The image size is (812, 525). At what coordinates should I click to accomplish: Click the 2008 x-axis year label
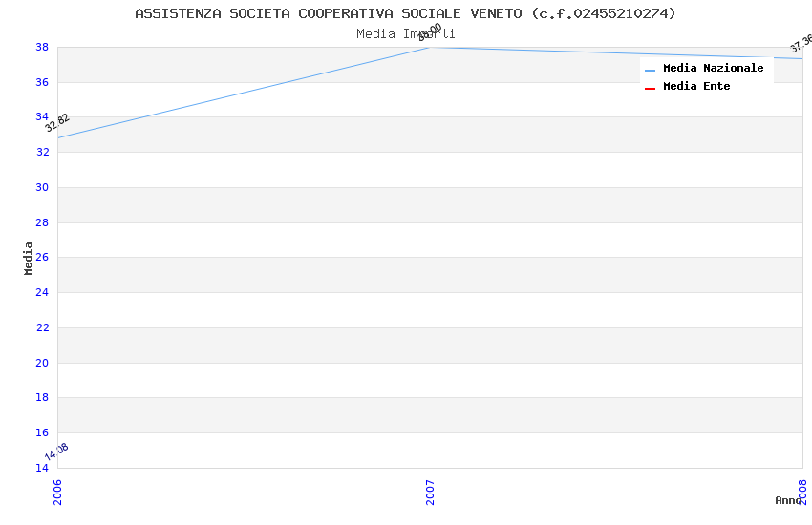coord(802,492)
